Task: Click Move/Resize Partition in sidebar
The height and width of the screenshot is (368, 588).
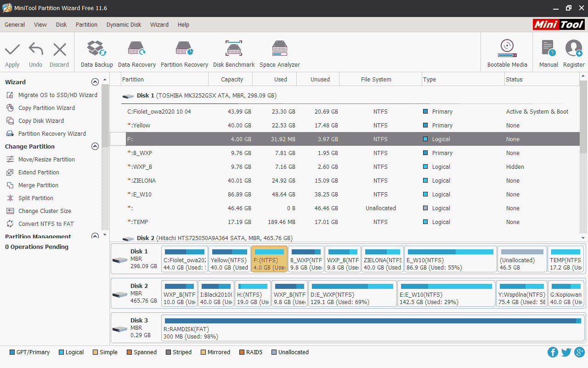Action: tap(46, 160)
